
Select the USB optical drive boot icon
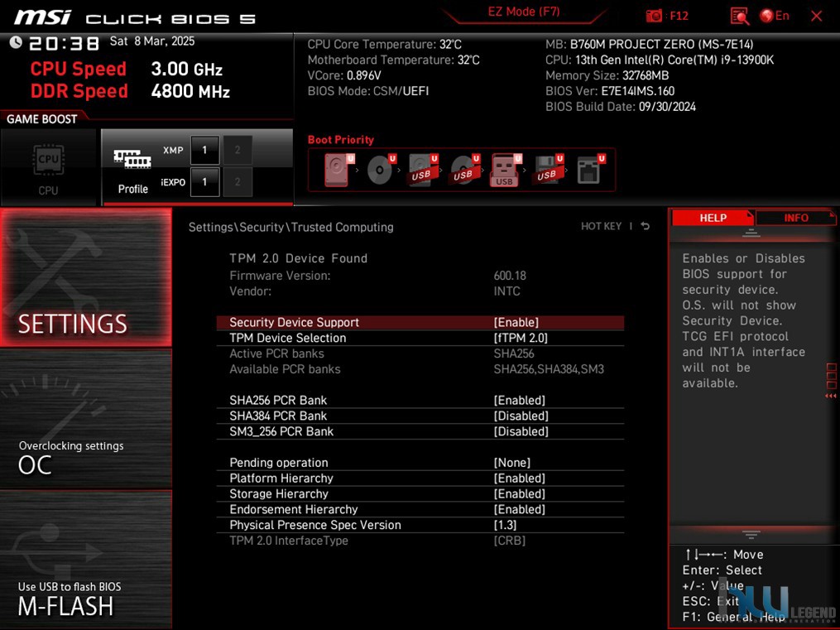pyautogui.click(x=464, y=170)
